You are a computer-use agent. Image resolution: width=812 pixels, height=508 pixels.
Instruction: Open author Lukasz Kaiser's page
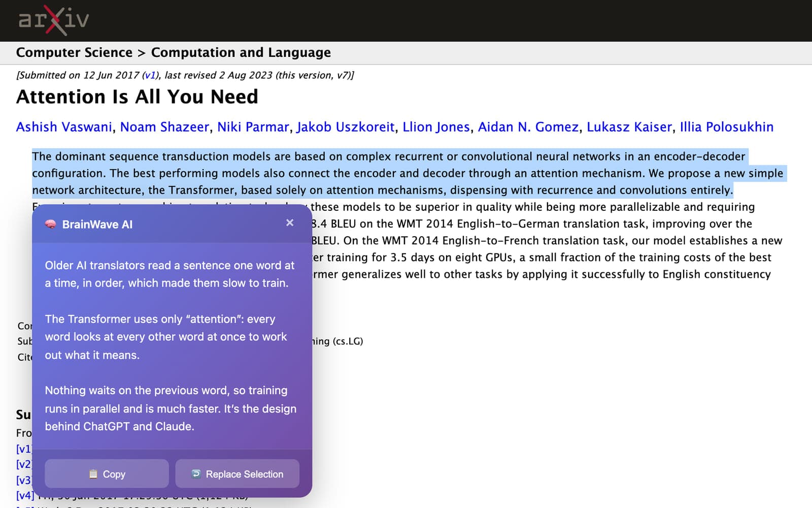click(629, 127)
